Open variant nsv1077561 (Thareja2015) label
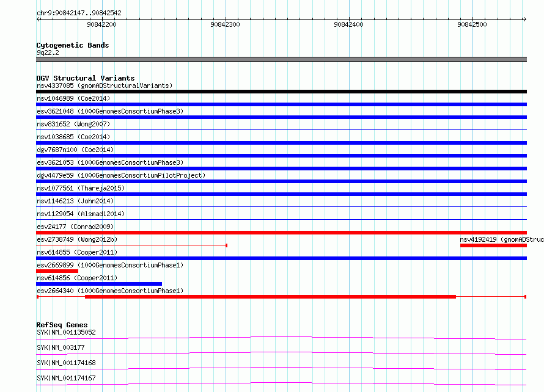 pos(81,188)
